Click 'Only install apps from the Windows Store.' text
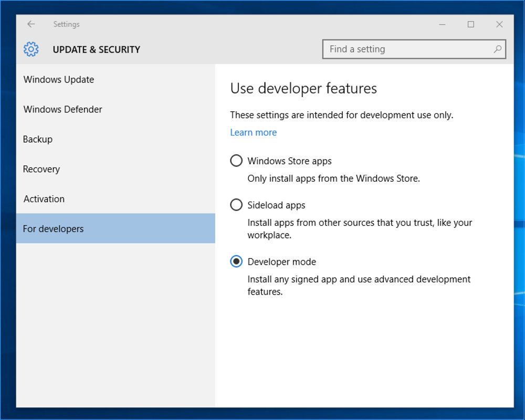 coord(333,178)
